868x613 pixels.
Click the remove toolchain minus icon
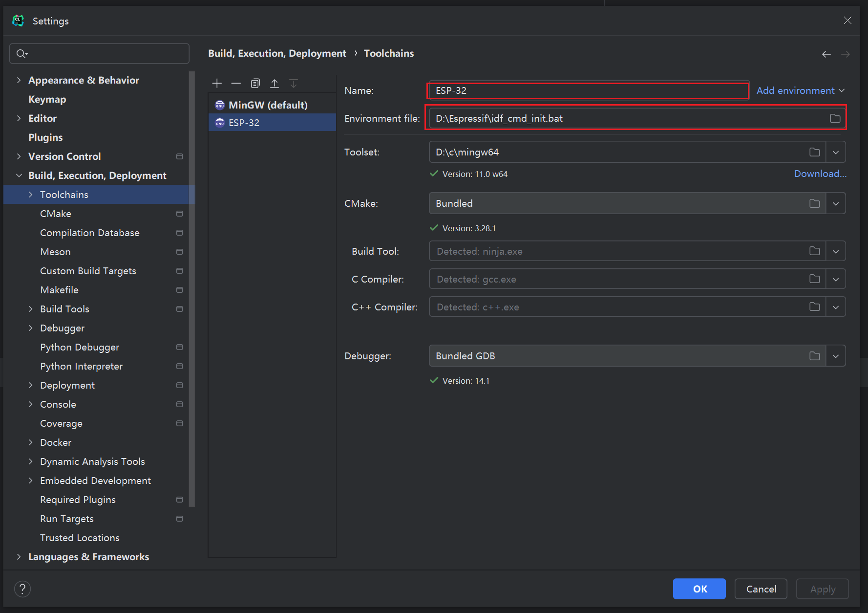pyautogui.click(x=236, y=84)
